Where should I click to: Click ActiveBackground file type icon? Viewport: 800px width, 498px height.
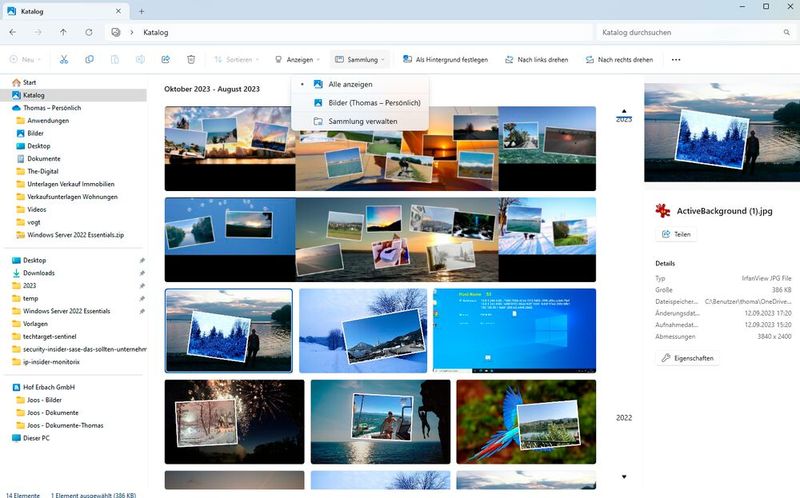click(663, 211)
